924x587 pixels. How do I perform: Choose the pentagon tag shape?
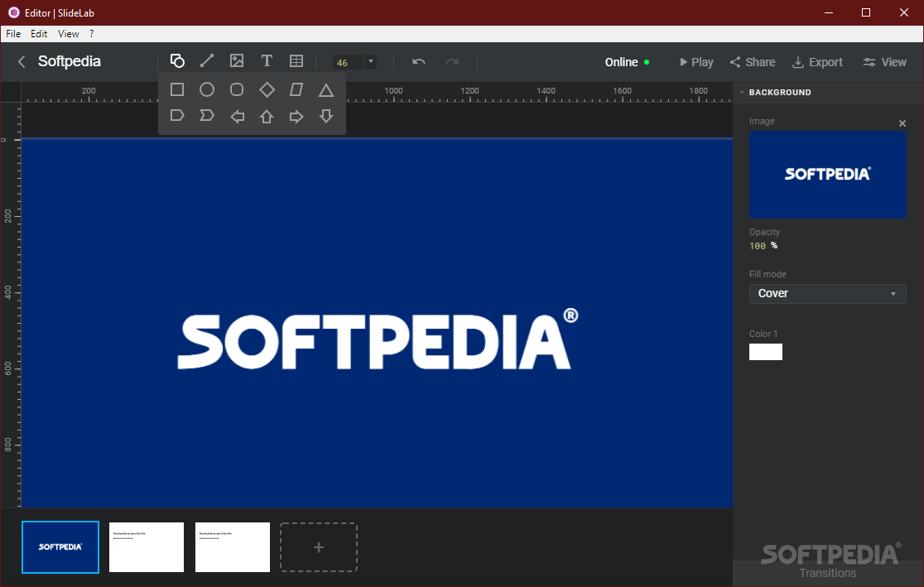177,116
